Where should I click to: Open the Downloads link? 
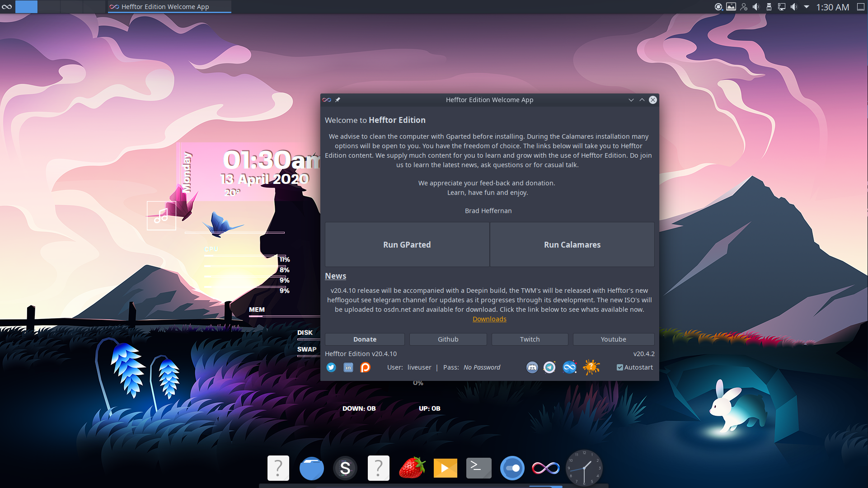489,319
